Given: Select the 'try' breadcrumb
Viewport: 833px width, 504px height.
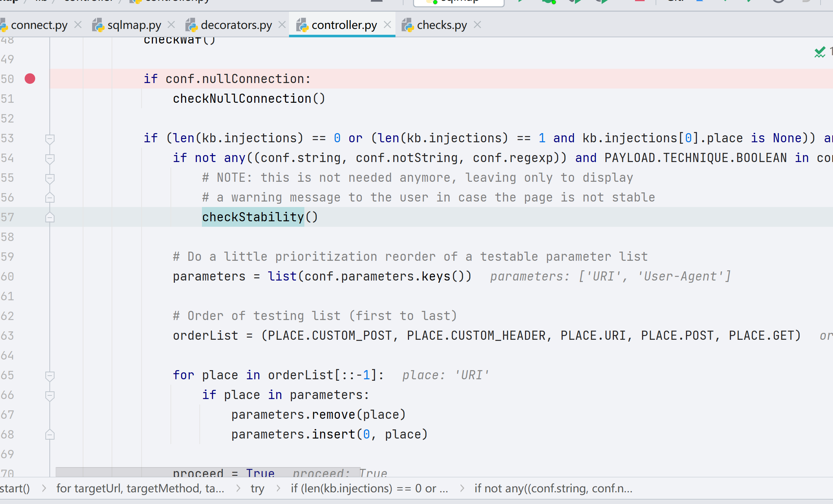Looking at the screenshot, I should (x=257, y=488).
